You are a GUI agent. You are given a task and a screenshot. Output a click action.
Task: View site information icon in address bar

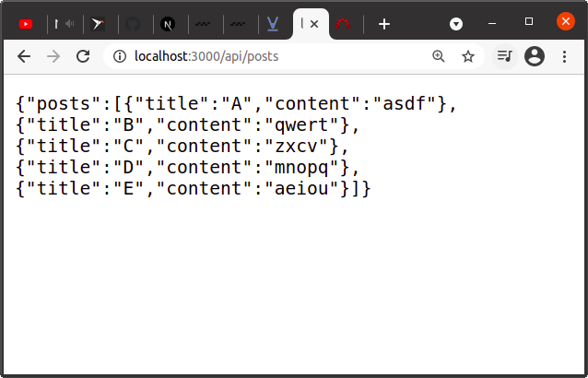[119, 57]
